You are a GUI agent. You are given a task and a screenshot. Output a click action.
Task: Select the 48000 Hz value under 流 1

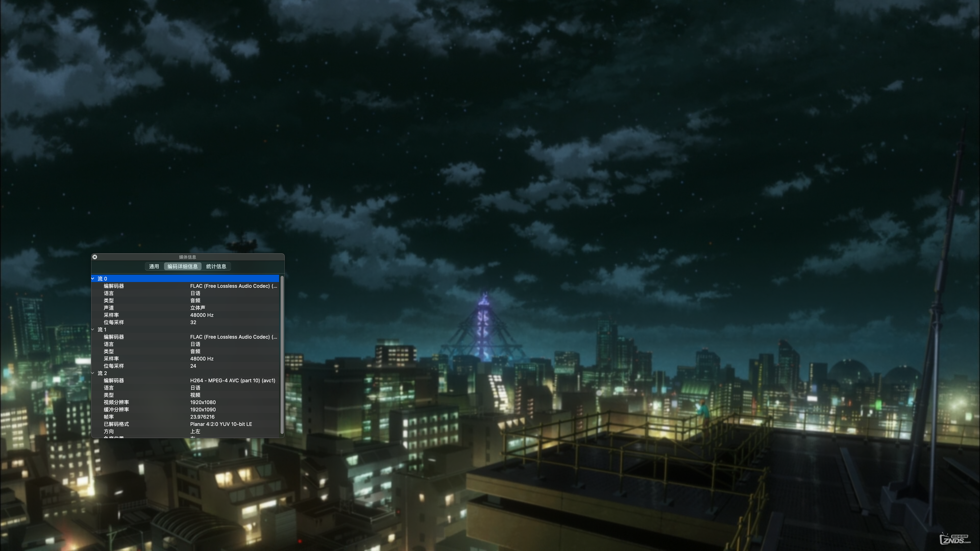coord(202,359)
